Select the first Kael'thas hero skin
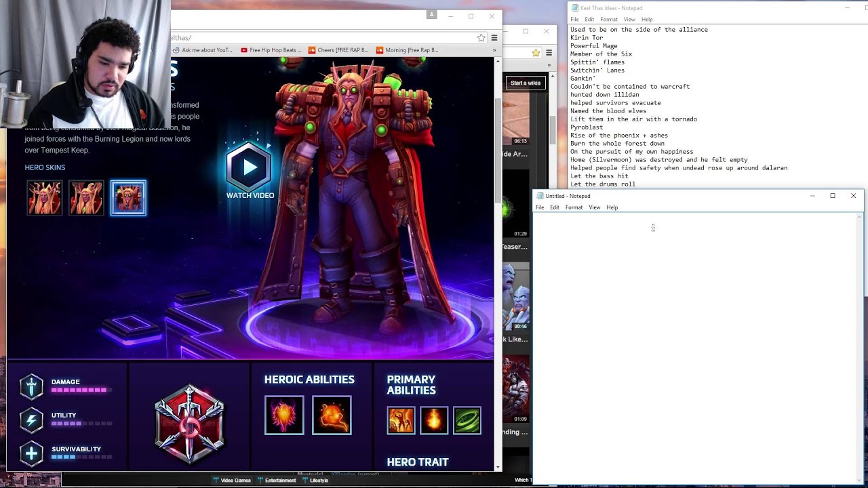 [x=44, y=198]
